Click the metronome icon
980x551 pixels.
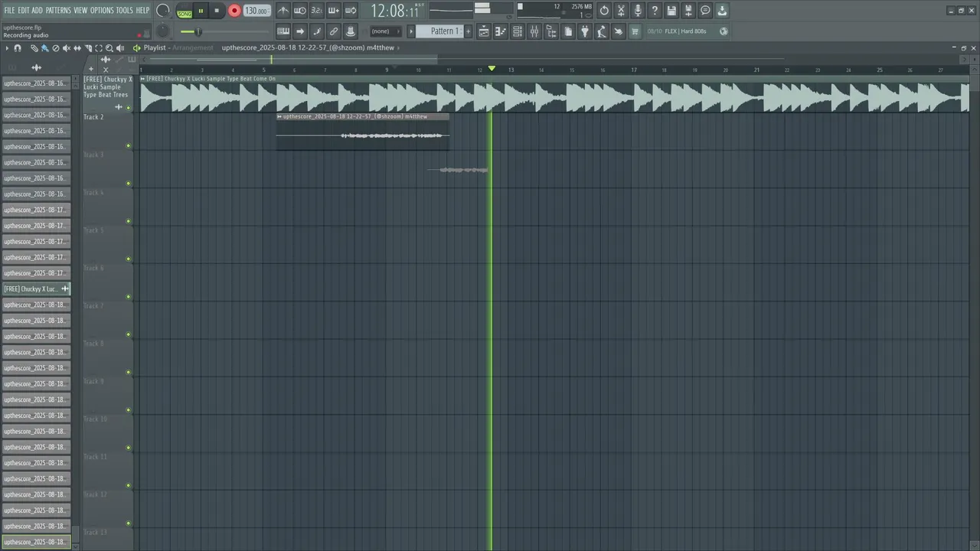tap(283, 11)
